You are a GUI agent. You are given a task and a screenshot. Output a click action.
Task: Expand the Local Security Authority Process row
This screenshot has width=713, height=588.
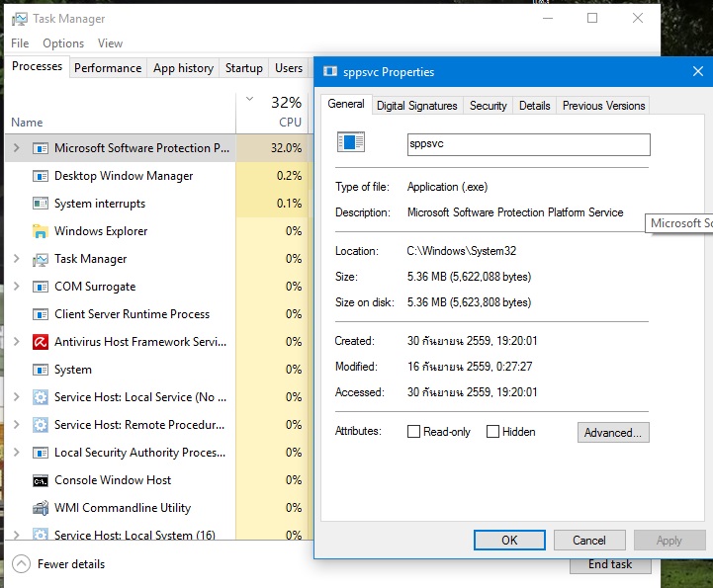17,453
